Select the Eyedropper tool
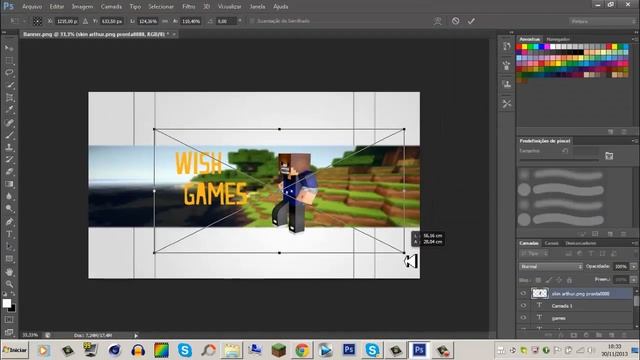This screenshot has height=360, width=640. click(x=9, y=109)
